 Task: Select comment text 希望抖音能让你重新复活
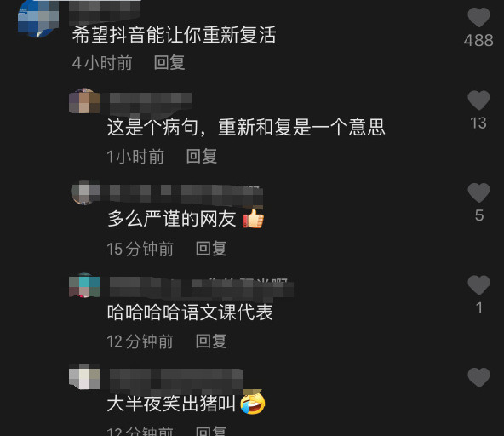(174, 35)
